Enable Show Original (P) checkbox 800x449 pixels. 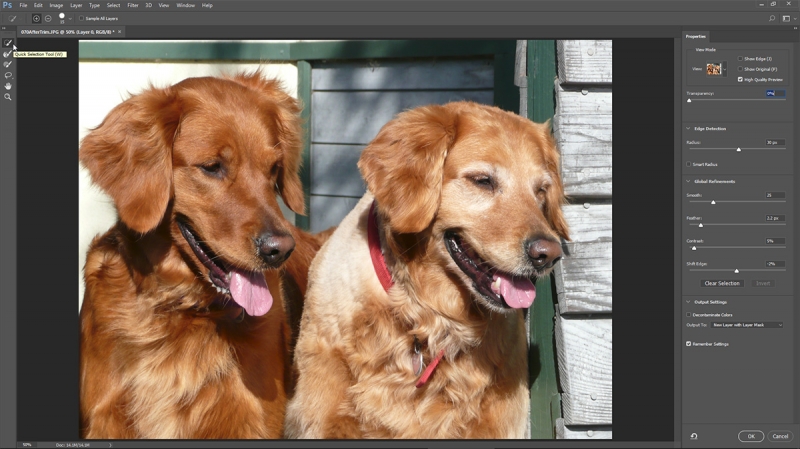click(740, 69)
